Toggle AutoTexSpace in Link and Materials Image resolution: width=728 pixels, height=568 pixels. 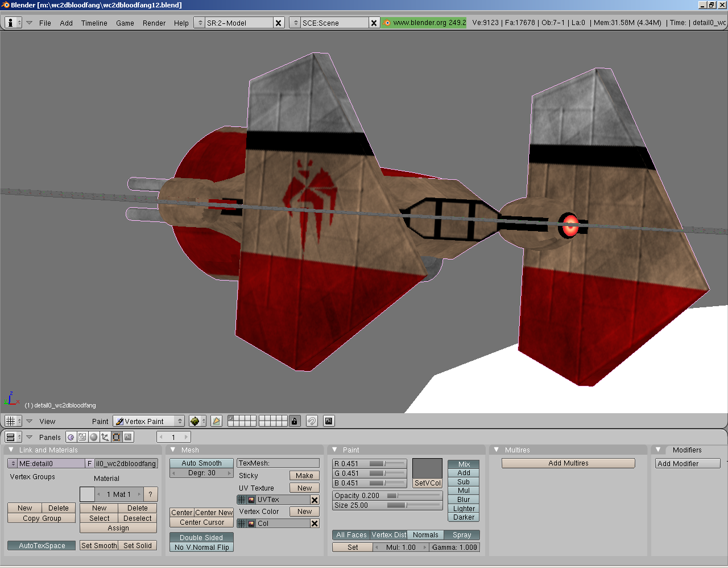42,546
